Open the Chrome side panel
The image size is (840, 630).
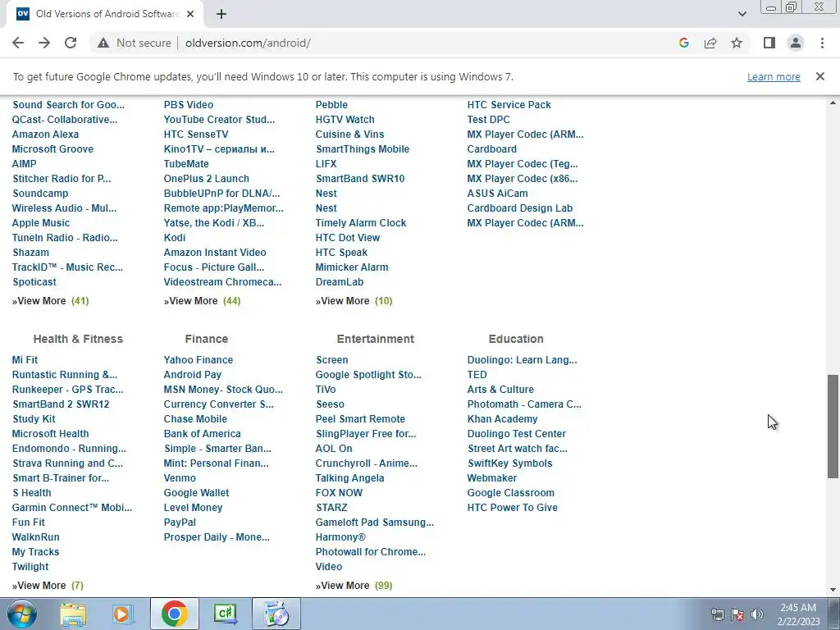769,43
